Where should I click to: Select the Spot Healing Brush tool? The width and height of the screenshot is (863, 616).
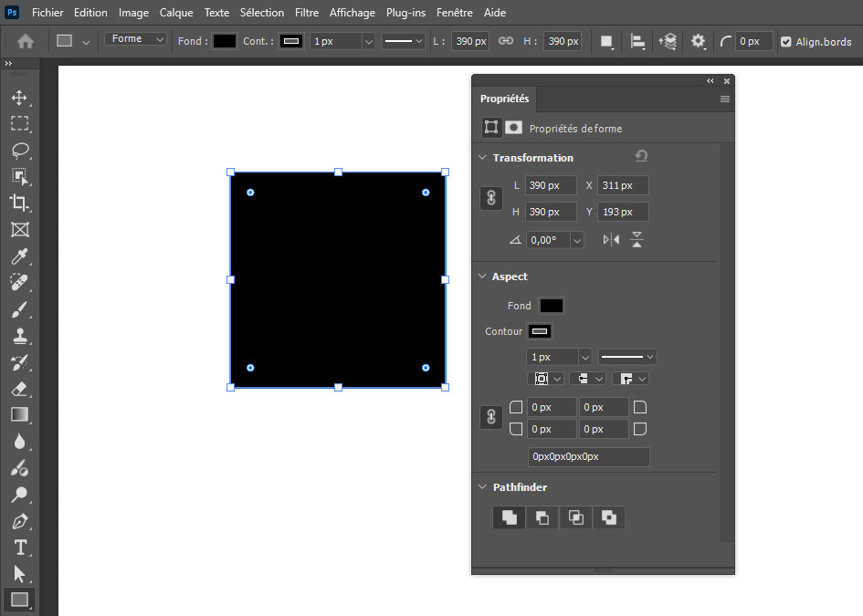[19, 282]
